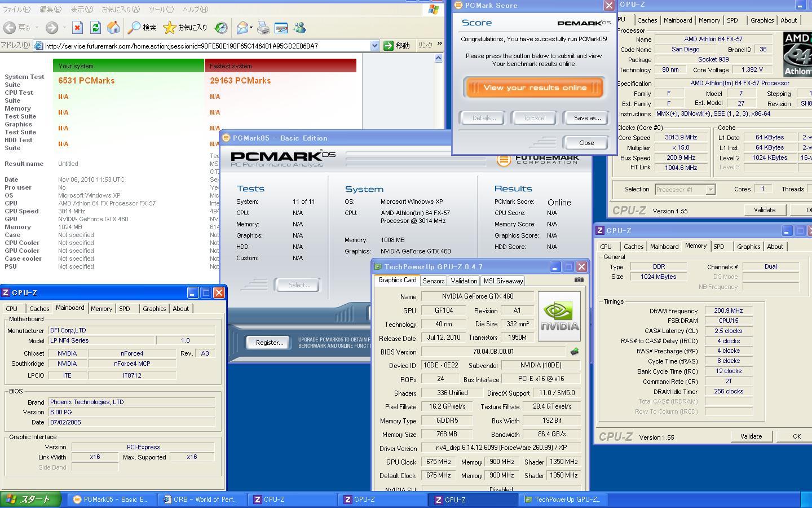
Task: Click the AMD Athlon 64 logo in CPU-Z
Action: (797, 54)
